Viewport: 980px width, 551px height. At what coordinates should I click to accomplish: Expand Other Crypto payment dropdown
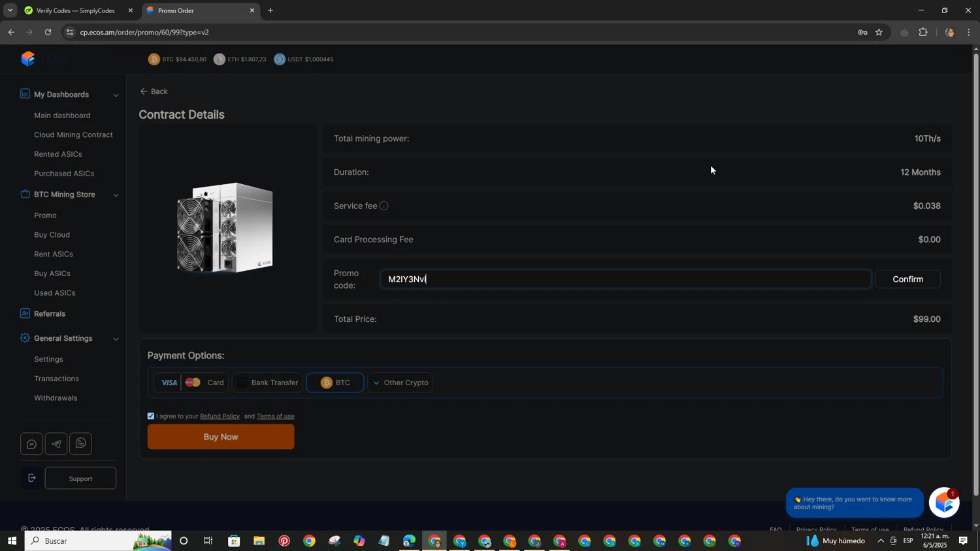400,383
